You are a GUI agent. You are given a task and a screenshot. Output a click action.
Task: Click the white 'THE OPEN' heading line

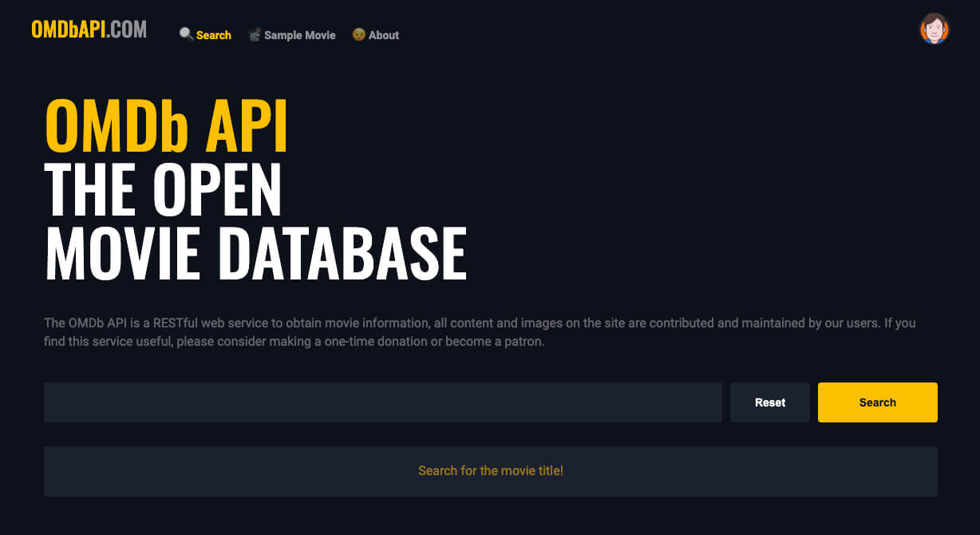[163, 190]
